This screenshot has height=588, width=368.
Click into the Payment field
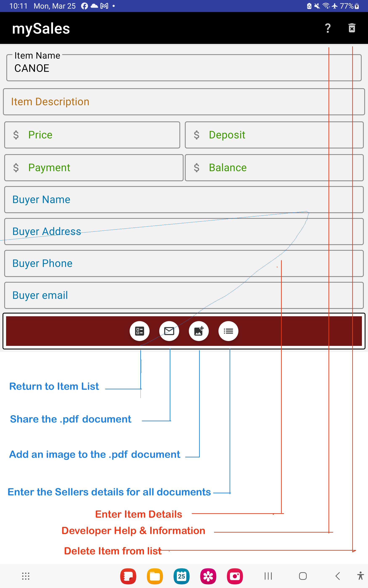pos(94,168)
